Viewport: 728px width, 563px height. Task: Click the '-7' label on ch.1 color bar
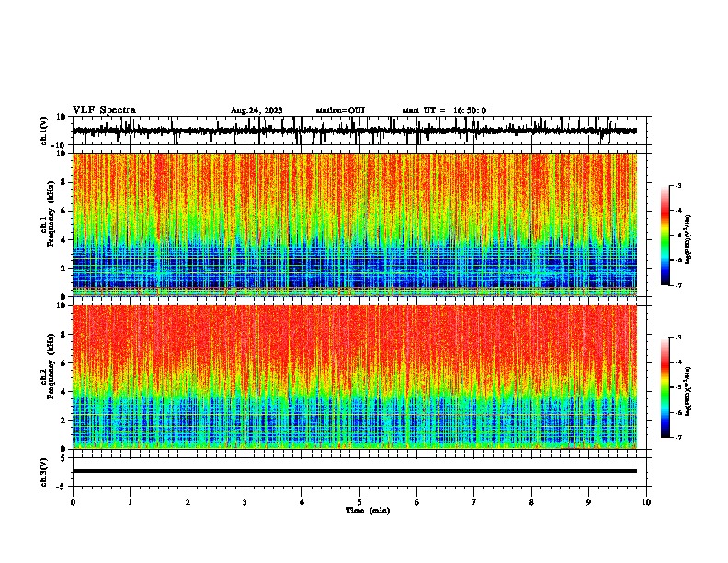[x=678, y=285]
